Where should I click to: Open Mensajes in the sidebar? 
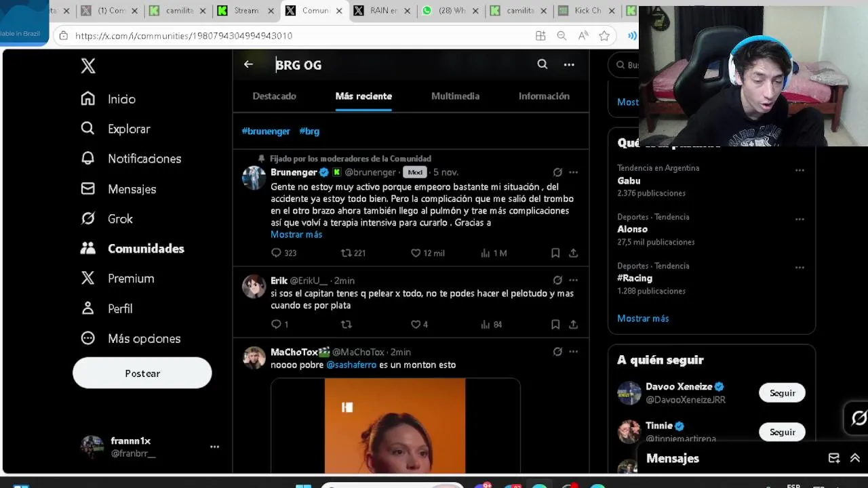pyautogui.click(x=119, y=189)
